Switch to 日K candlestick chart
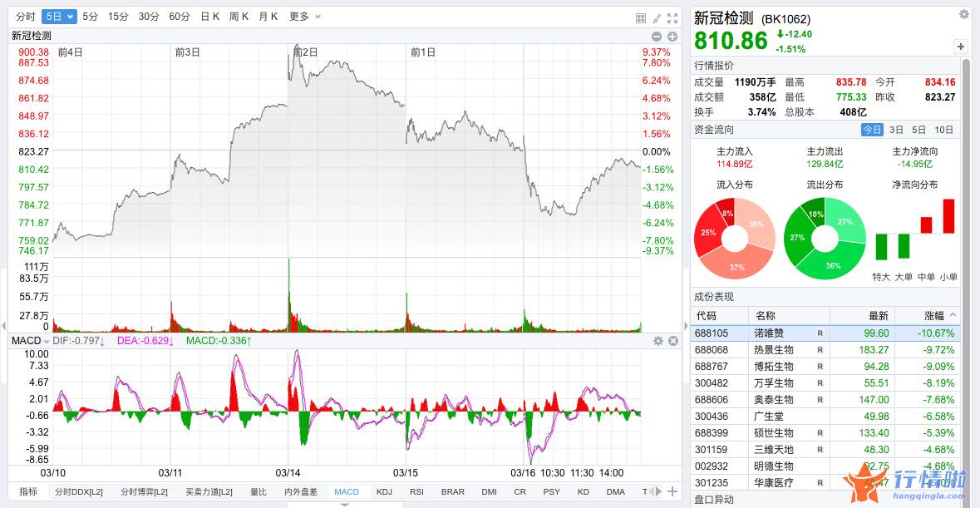The width and height of the screenshot is (980, 508). (210, 17)
